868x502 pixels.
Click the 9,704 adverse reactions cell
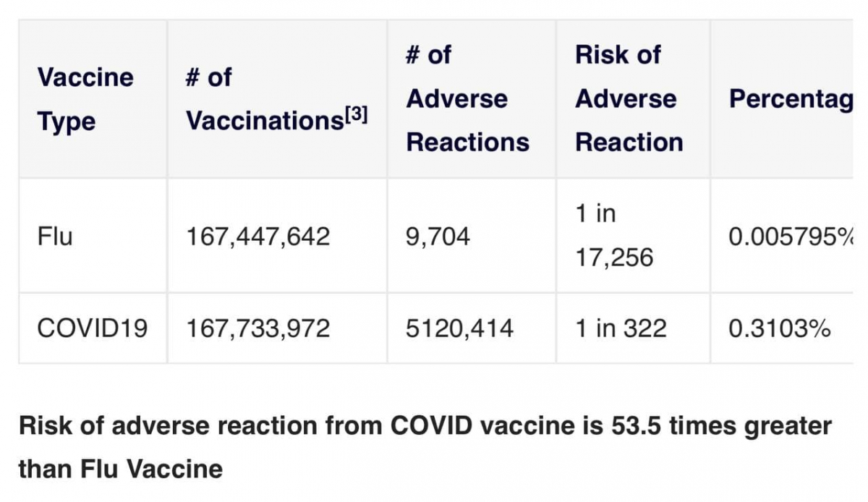(x=438, y=236)
